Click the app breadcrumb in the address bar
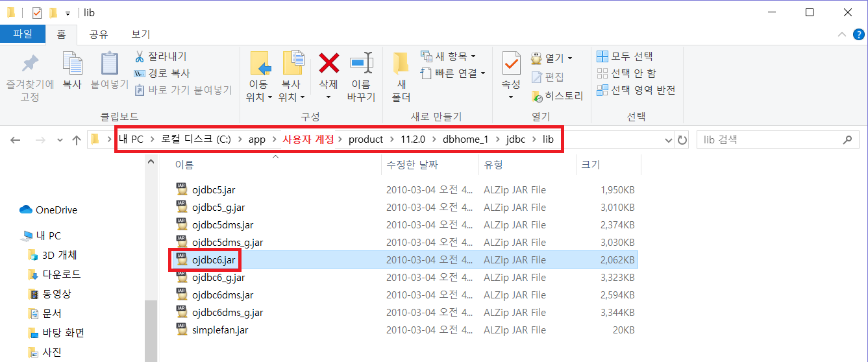 257,139
